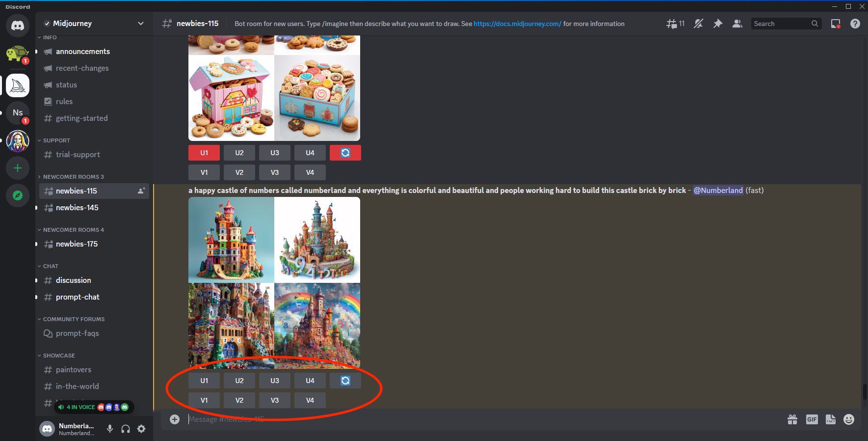The width and height of the screenshot is (868, 441).
Task: Open the GIF picker
Action: click(x=812, y=419)
